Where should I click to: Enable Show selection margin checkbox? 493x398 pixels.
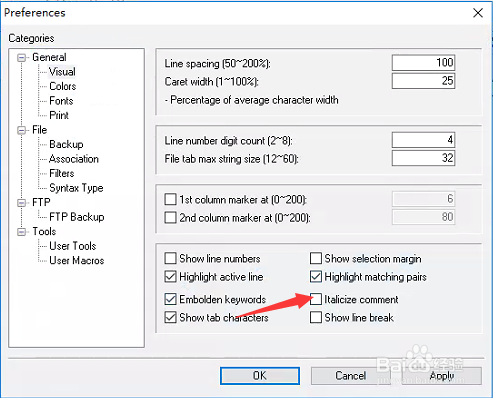click(316, 258)
